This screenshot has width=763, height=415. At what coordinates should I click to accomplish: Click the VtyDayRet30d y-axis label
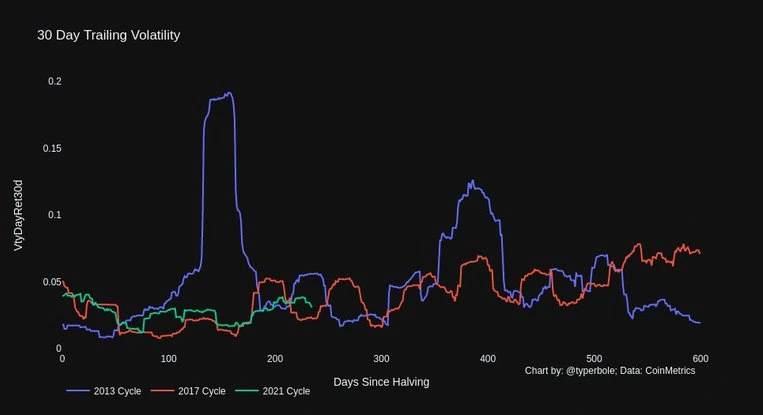[x=18, y=215]
